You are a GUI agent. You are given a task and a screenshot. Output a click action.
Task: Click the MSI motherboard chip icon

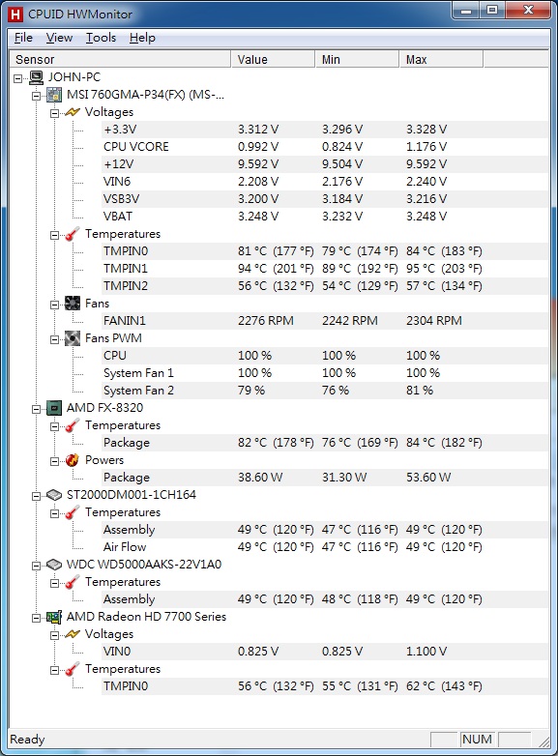[x=54, y=95]
